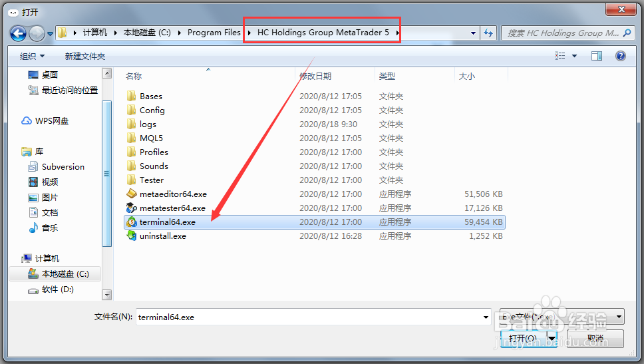Image resolution: width=644 pixels, height=364 pixels.
Task: Click the Back navigation arrow
Action: coord(19,33)
